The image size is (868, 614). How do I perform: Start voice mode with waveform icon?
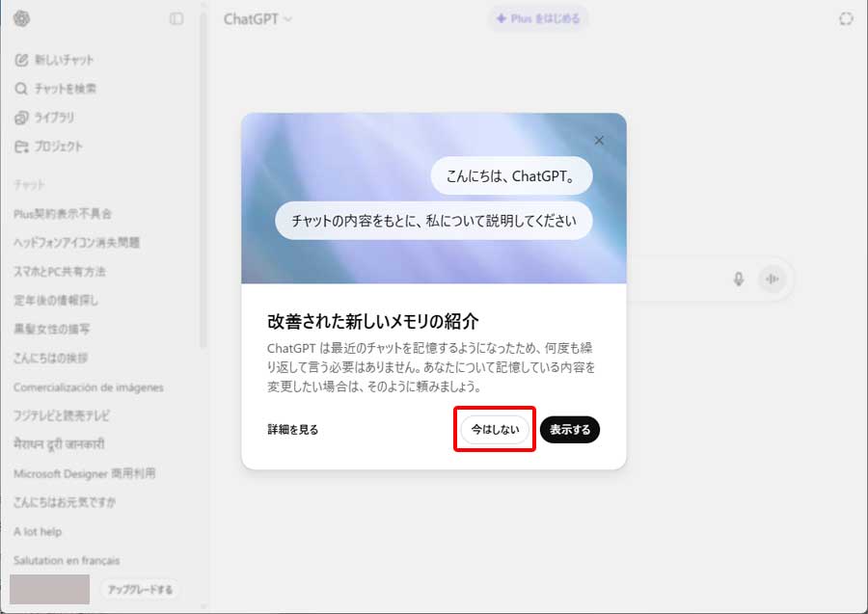click(x=772, y=280)
